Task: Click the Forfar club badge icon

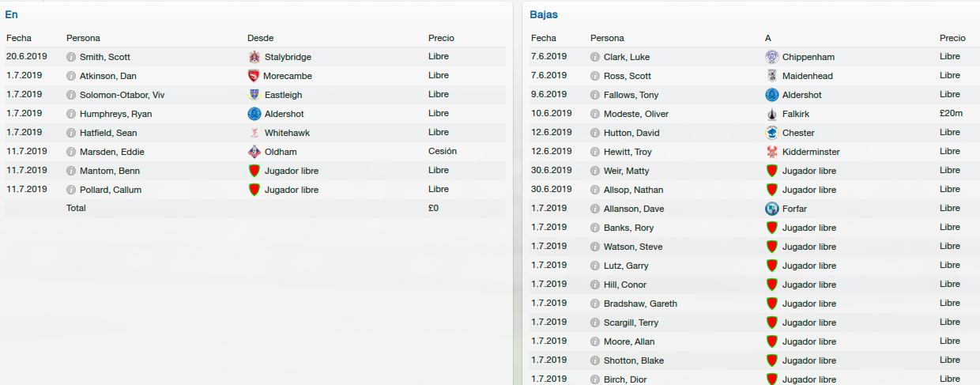Action: coord(771,209)
